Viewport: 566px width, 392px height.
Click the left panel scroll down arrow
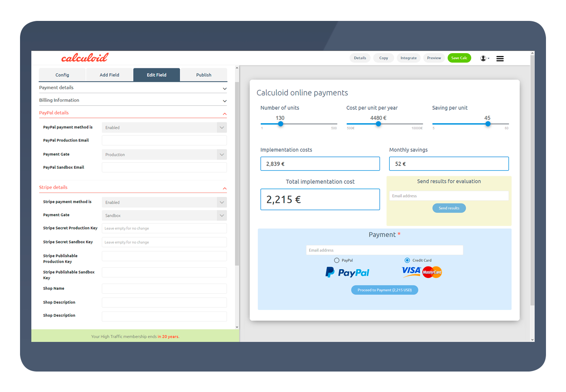tap(237, 327)
